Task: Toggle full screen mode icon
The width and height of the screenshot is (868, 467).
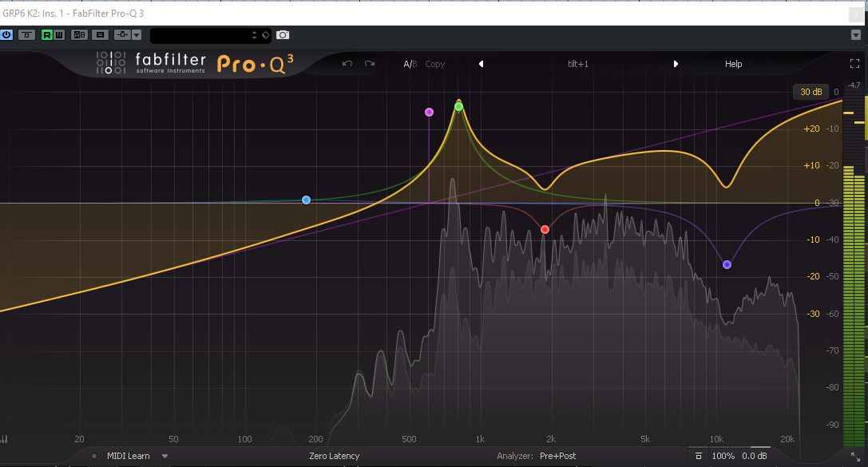Action: click(x=854, y=64)
